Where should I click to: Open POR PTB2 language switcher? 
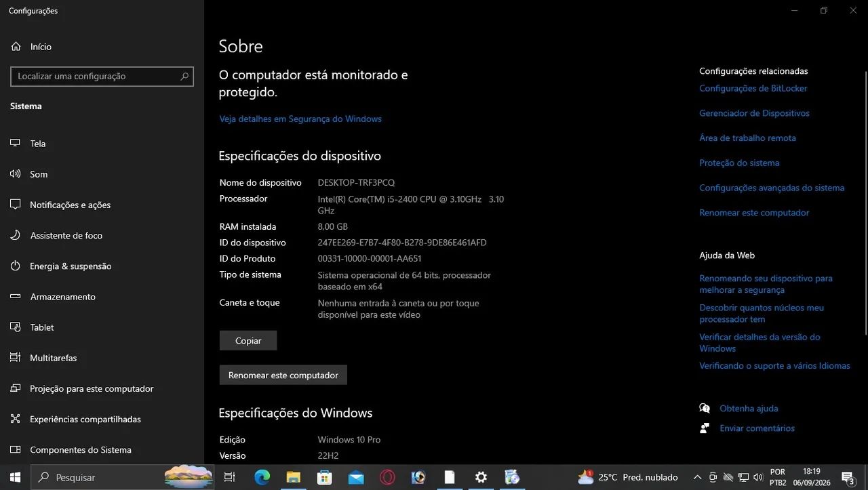(x=778, y=477)
